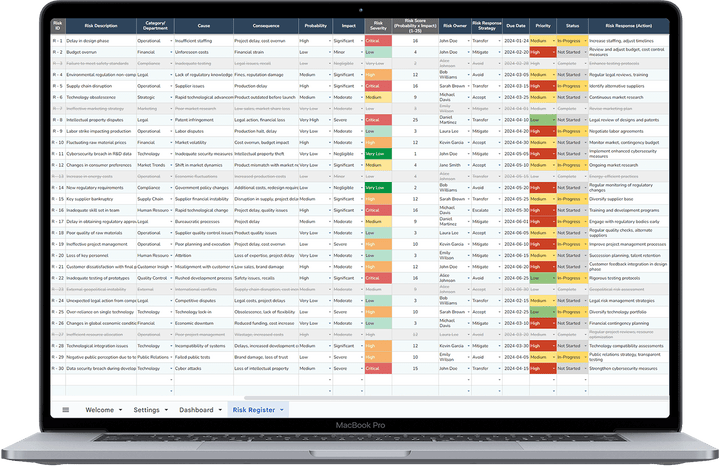Viewport: 720px width, 466px height.
Task: Select the Impact column header
Action: (349, 26)
